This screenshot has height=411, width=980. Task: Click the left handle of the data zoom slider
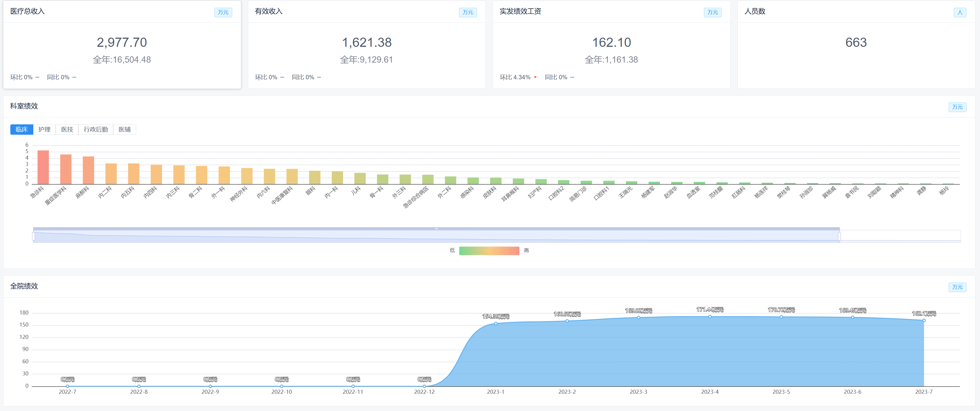click(x=34, y=236)
